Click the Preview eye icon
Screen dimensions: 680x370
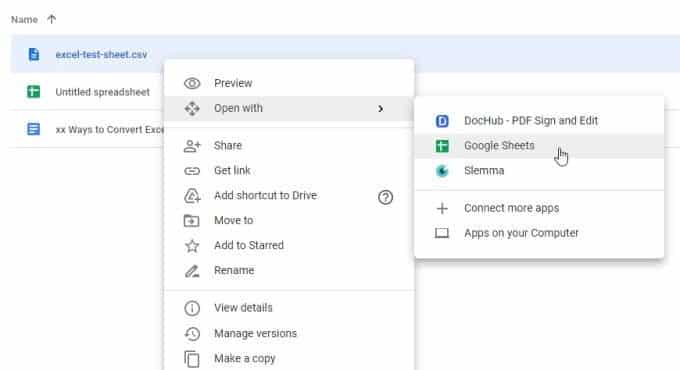click(x=192, y=83)
